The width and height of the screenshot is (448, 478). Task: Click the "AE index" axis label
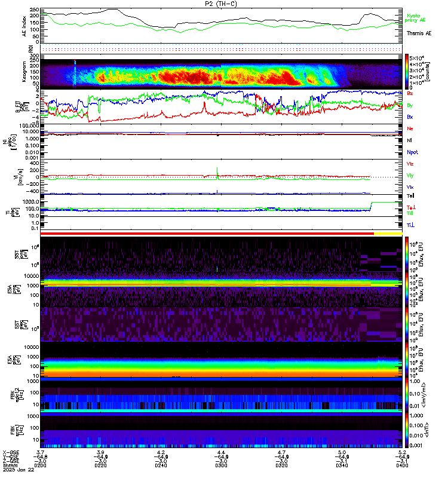pyautogui.click(x=24, y=26)
